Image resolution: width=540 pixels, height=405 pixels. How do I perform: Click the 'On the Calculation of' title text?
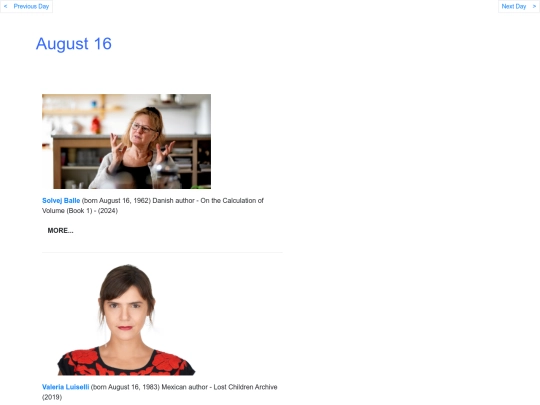(232, 200)
